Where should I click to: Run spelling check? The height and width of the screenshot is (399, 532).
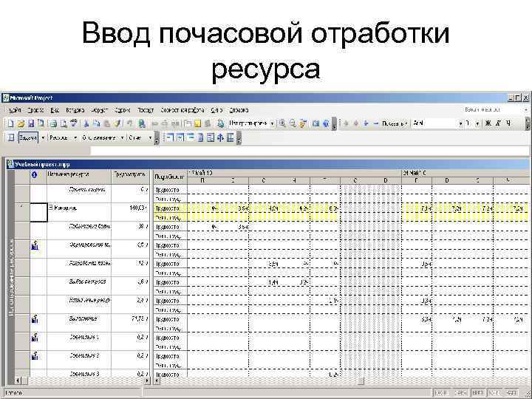pyautogui.click(x=74, y=123)
